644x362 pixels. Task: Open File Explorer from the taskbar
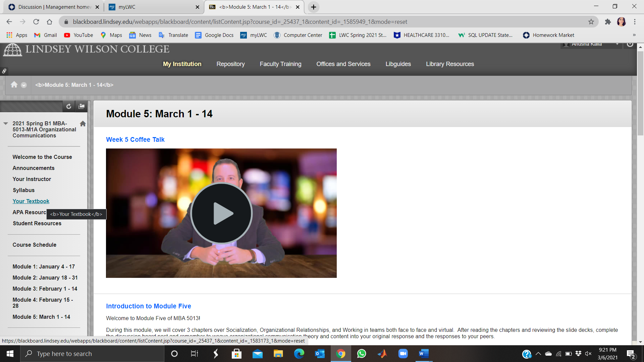pyautogui.click(x=278, y=354)
